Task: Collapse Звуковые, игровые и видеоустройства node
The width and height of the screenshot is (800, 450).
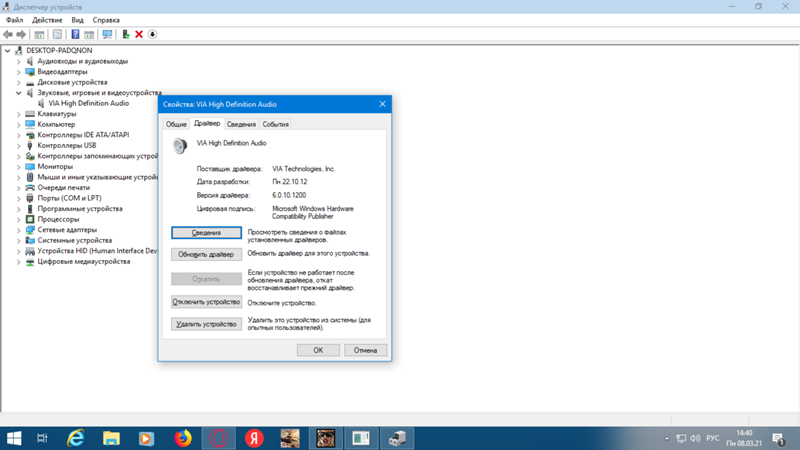Action: (x=18, y=93)
